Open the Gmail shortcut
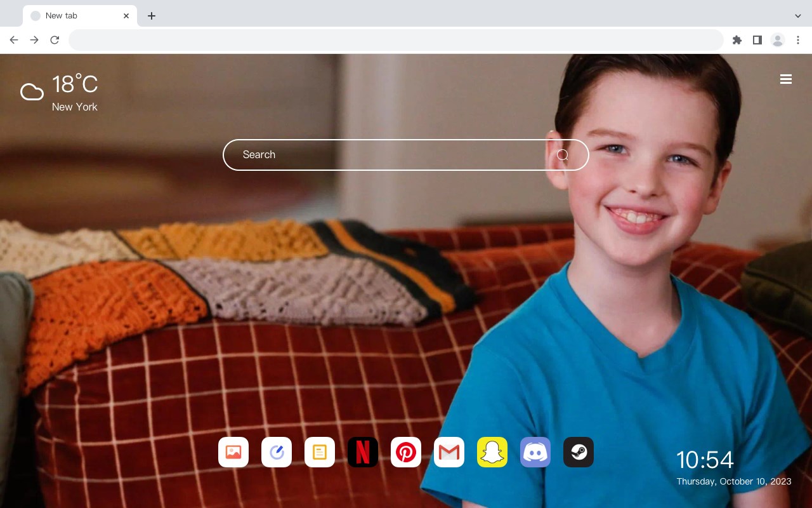This screenshot has width=812, height=508. pos(449,452)
